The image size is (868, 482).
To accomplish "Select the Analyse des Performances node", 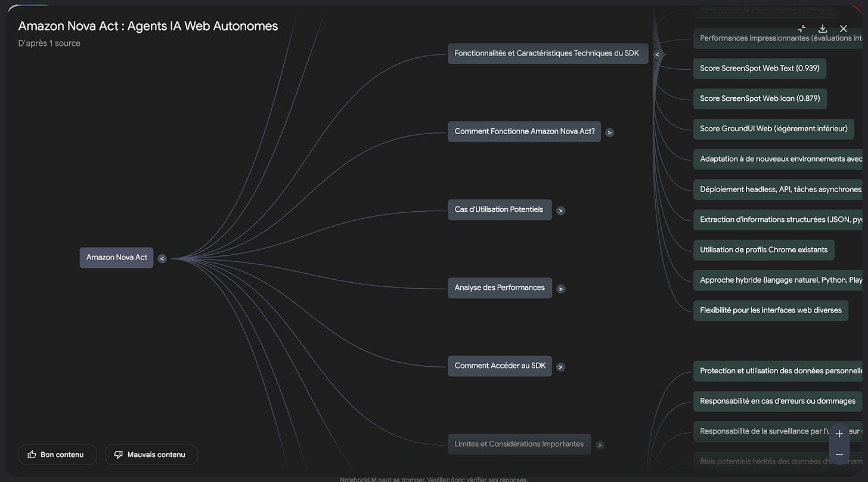I will 500,288.
